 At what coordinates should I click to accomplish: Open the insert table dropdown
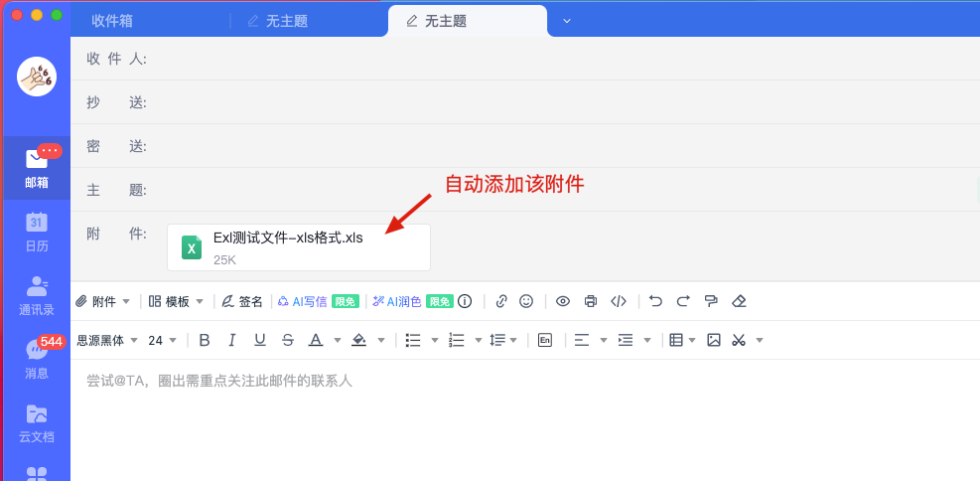(x=682, y=340)
